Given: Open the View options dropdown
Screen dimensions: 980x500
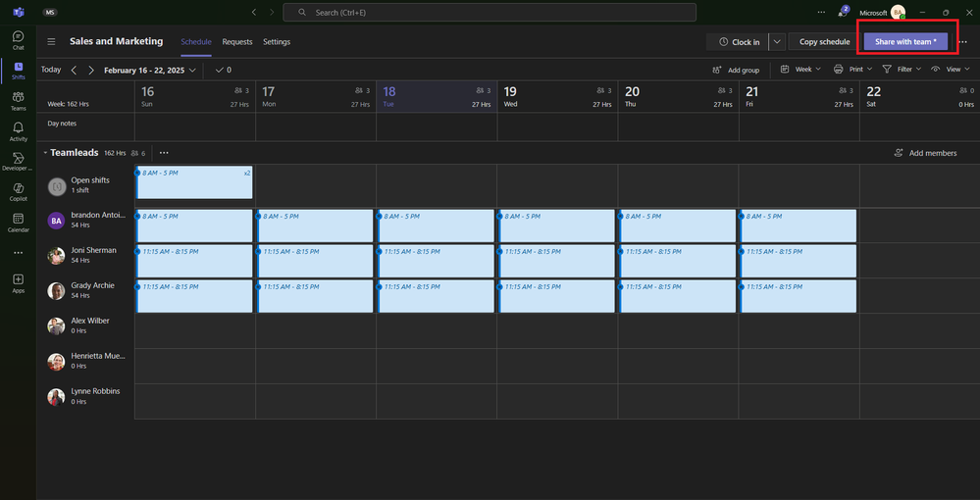Looking at the screenshot, I should 951,70.
